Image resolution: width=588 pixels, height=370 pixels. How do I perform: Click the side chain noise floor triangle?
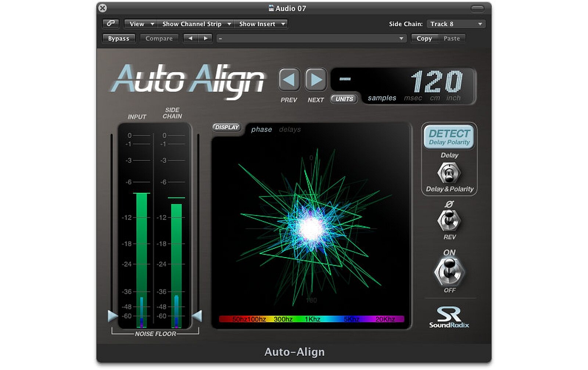(x=197, y=316)
